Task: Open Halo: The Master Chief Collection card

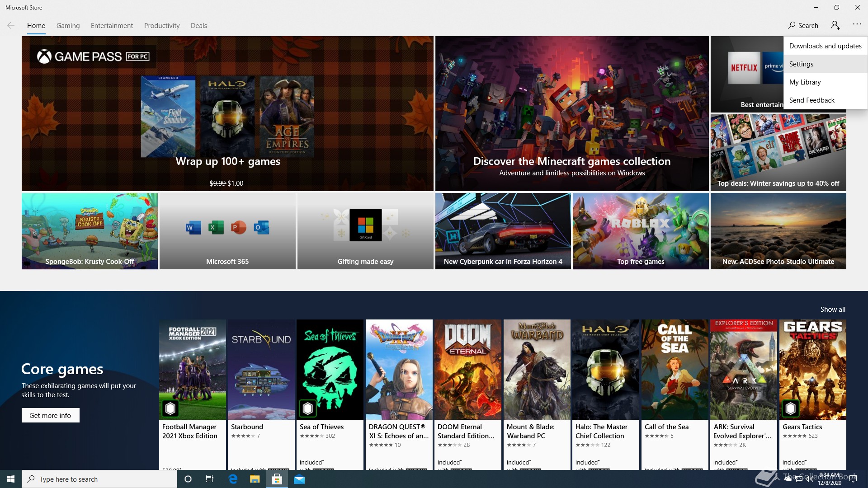Action: pyautogui.click(x=606, y=394)
